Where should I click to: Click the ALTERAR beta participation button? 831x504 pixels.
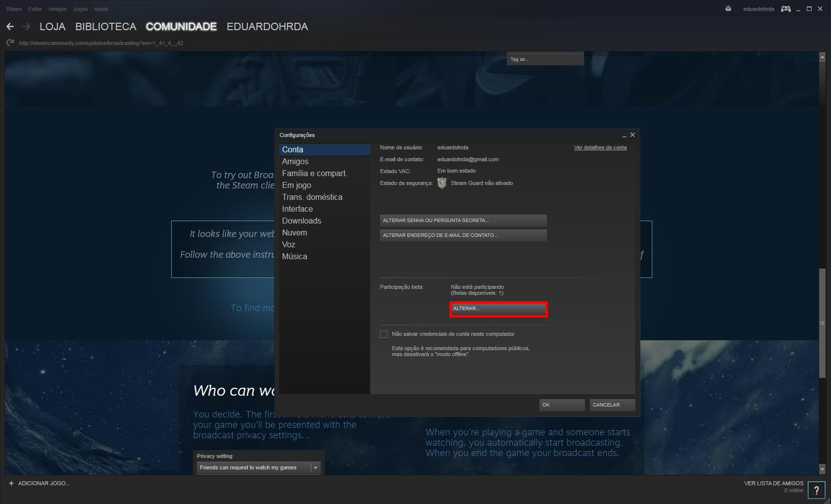(498, 309)
